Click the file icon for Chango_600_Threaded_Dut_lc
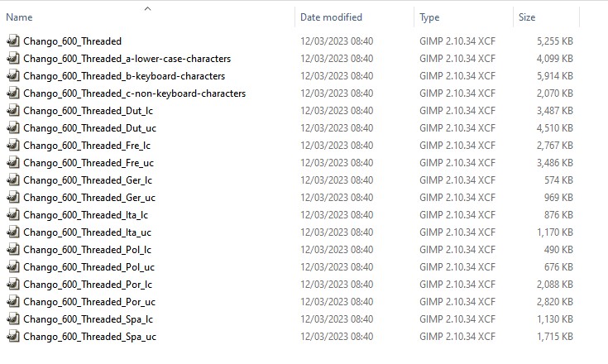This screenshot has width=608, height=364. click(x=13, y=111)
